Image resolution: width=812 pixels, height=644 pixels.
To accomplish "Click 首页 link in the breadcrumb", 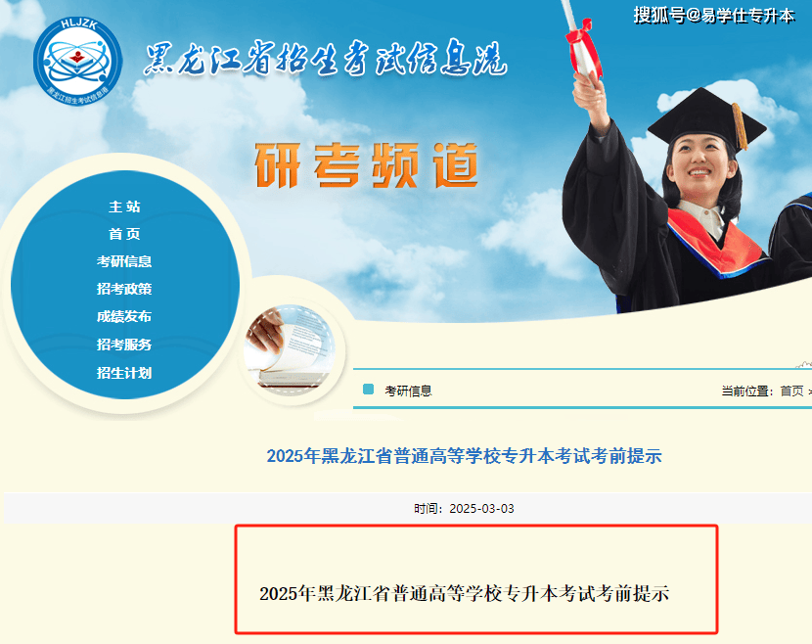I will 791,391.
